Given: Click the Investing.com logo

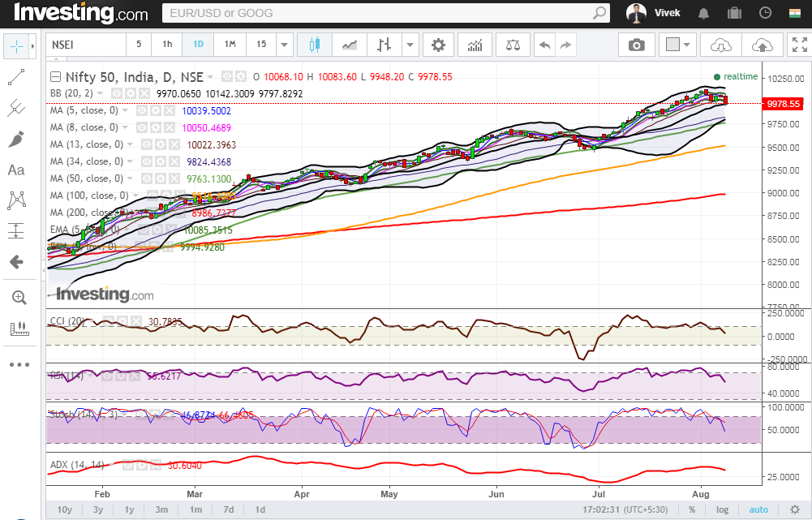Looking at the screenshot, I should [81, 12].
